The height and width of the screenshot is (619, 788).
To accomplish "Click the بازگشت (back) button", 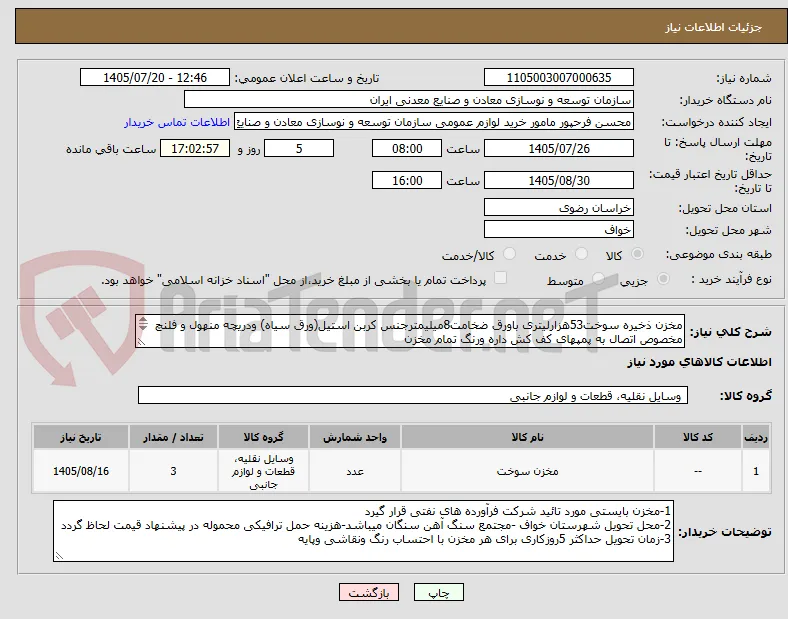I will pyautogui.click(x=369, y=593).
